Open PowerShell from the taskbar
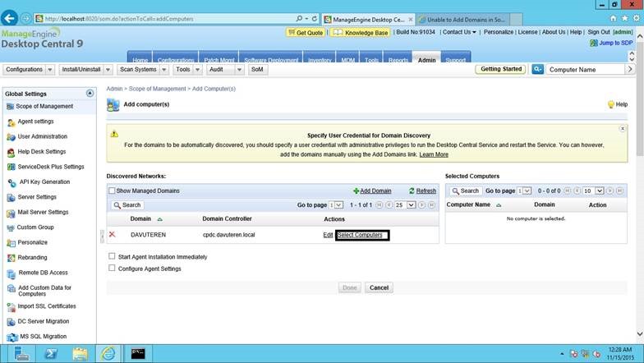The image size is (644, 363). click(51, 353)
